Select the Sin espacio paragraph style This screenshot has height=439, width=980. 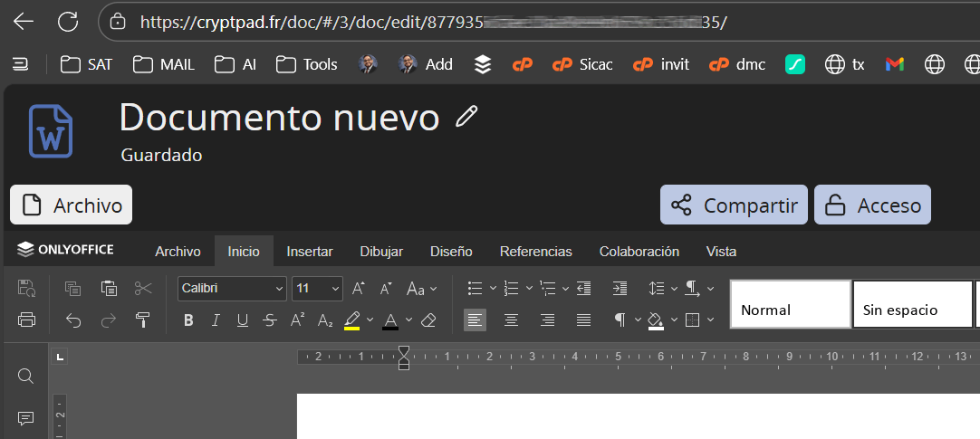click(912, 304)
